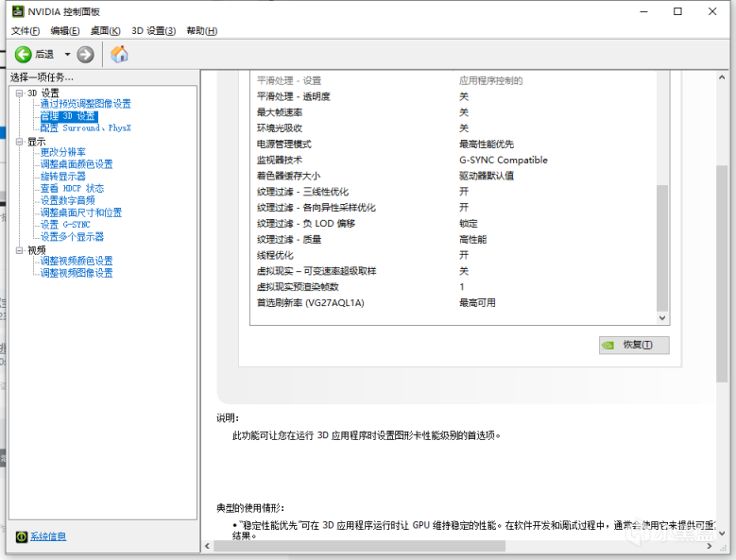Screen dimensions: 736x560
Task: Maximize the NVIDIA control panel window
Action: click(677, 11)
